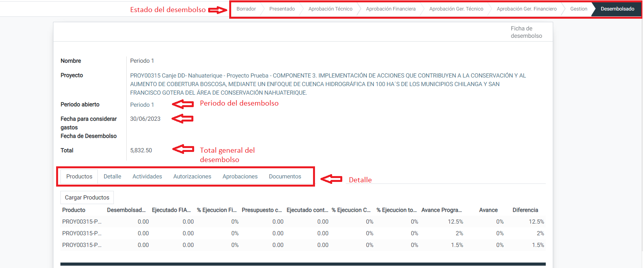Click the Presentado stage in status bar
The width and height of the screenshot is (644, 268).
[282, 9]
